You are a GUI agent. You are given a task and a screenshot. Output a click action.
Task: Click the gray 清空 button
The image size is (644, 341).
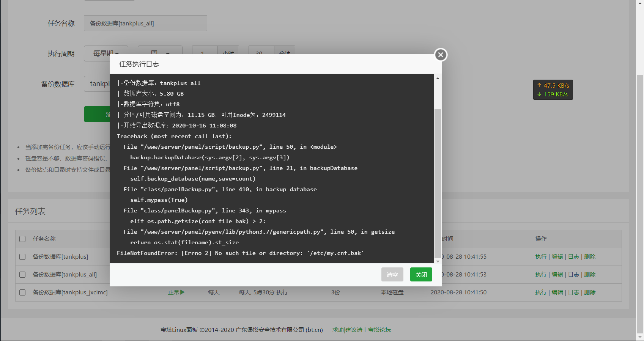[392, 275]
